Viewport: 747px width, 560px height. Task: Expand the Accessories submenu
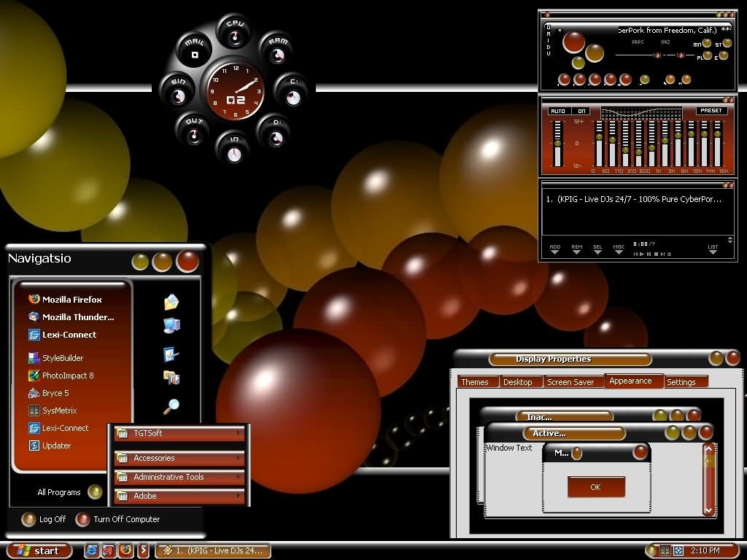tap(179, 458)
